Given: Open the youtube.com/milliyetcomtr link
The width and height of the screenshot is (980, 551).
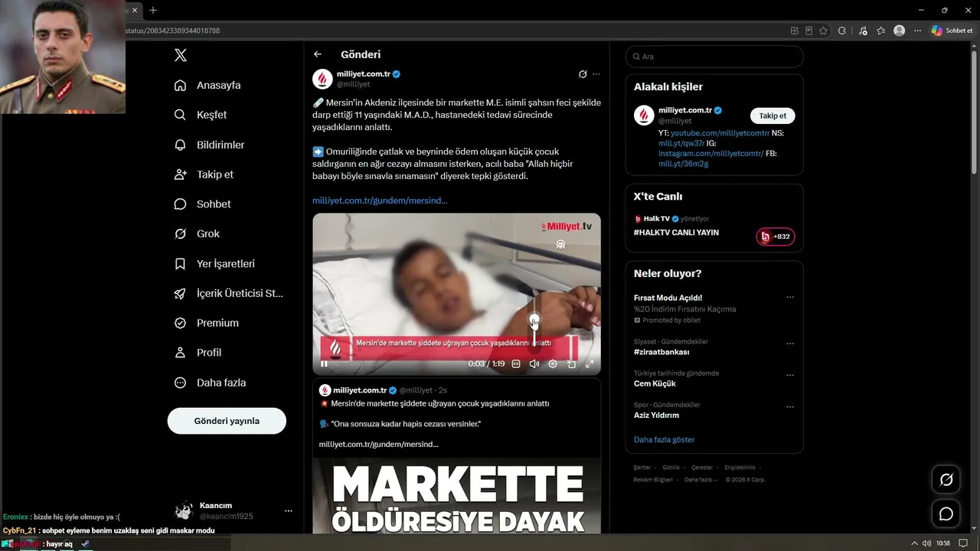Looking at the screenshot, I should (720, 133).
